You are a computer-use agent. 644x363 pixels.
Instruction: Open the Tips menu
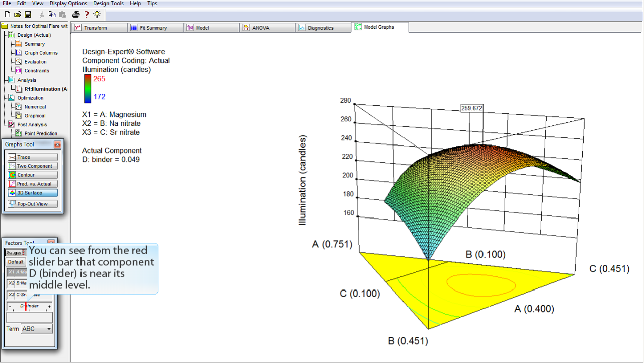(x=152, y=3)
